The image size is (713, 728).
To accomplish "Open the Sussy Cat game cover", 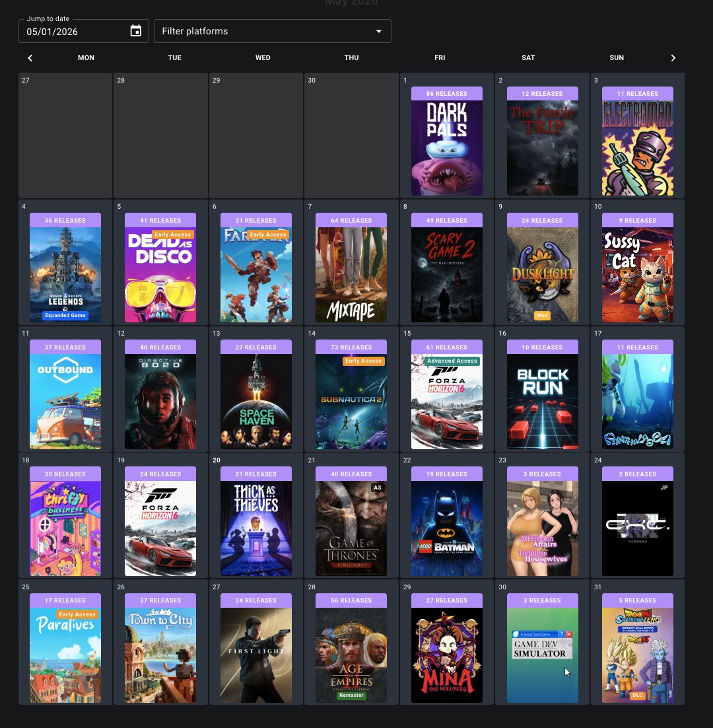I will tap(637, 274).
